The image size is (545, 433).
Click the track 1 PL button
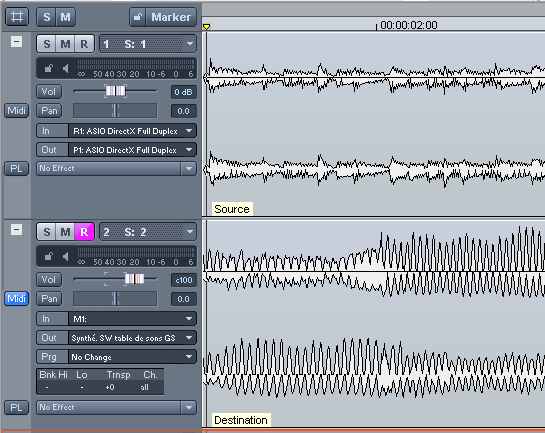(16, 169)
